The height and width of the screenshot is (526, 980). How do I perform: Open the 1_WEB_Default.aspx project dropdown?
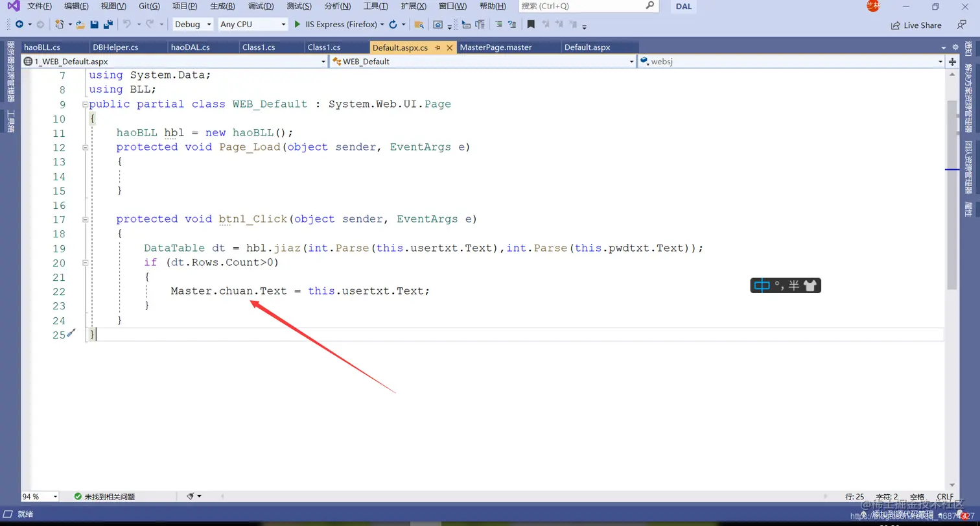point(174,62)
